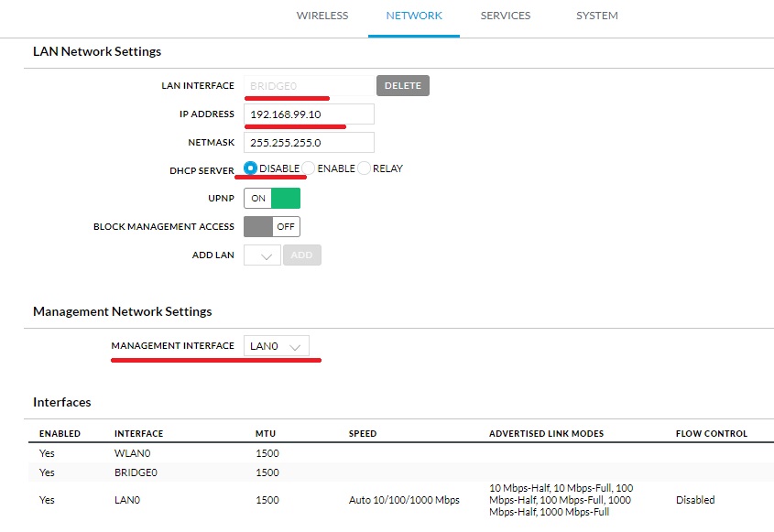This screenshot has height=532, width=774.
Task: Click the Add button beside Add LAN
Action: tap(302, 255)
